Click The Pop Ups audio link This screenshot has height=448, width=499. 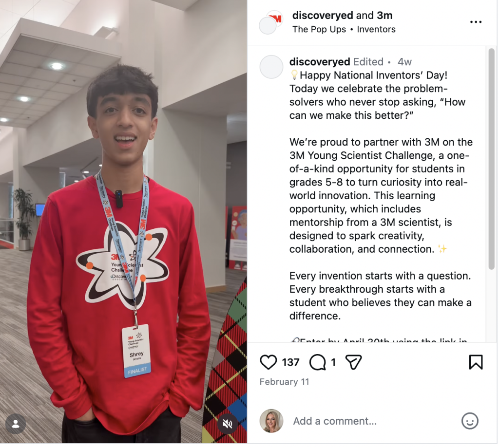click(x=319, y=29)
